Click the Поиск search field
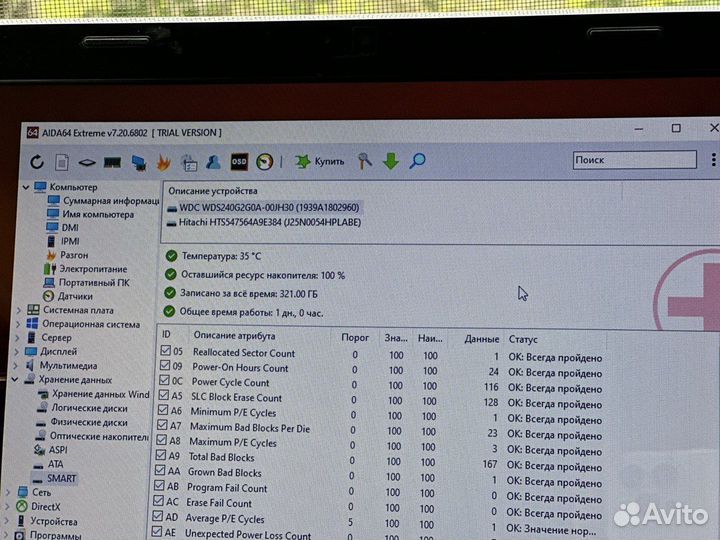This screenshot has height=540, width=720. tap(634, 160)
